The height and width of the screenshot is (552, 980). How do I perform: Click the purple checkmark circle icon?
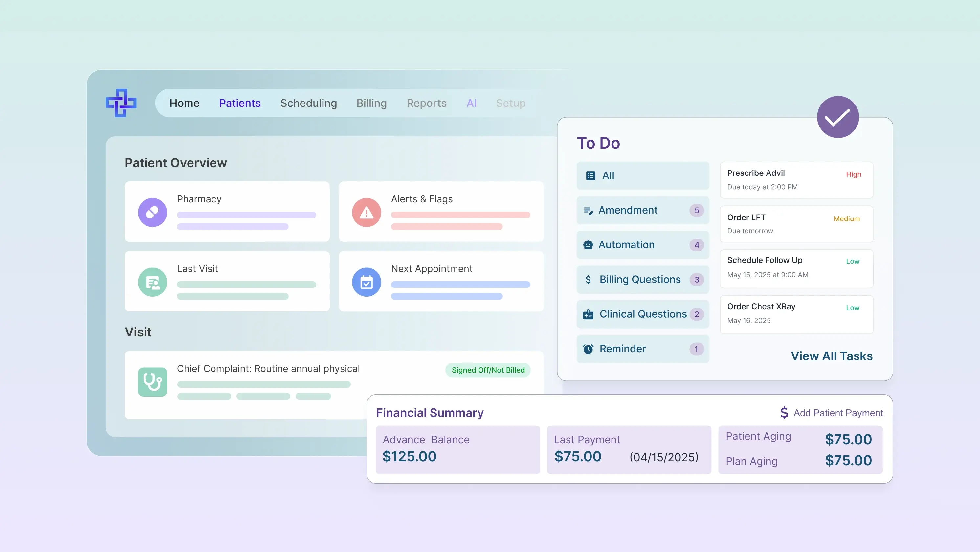point(838,117)
